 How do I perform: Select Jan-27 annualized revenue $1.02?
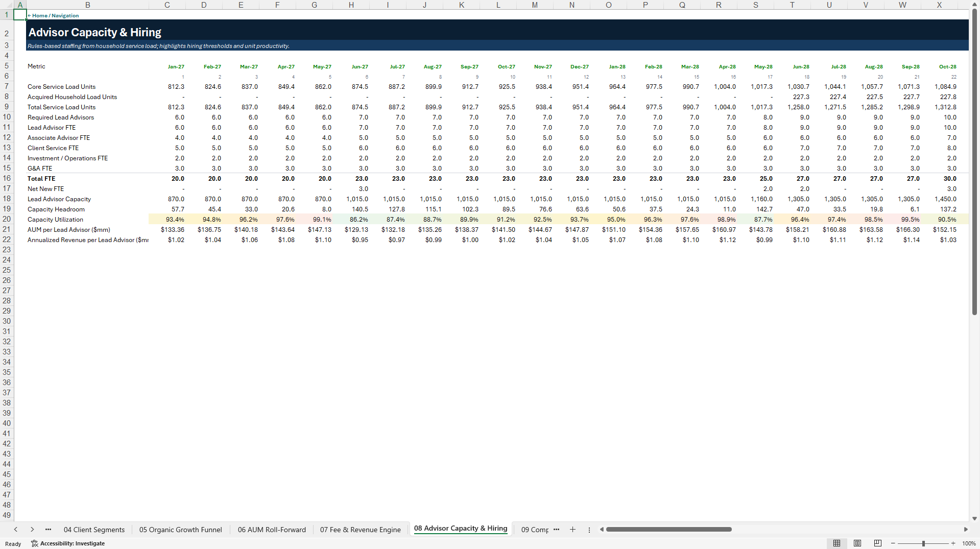[167, 240]
